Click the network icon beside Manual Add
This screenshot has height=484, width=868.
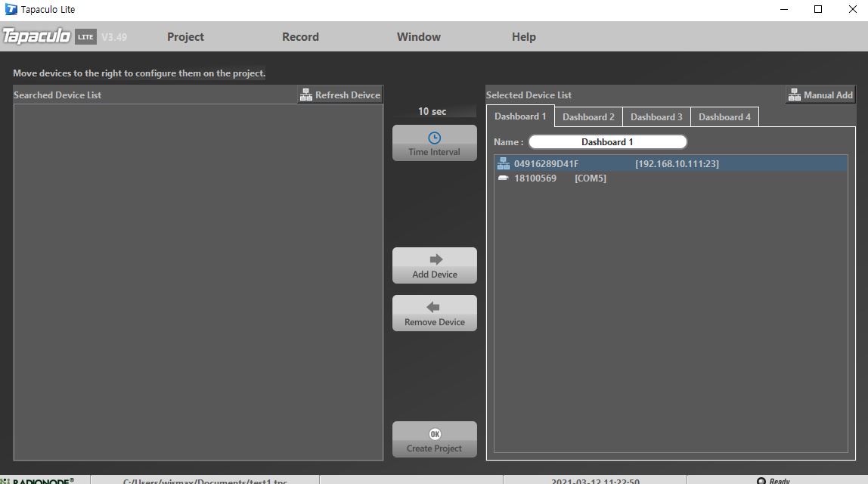click(795, 95)
